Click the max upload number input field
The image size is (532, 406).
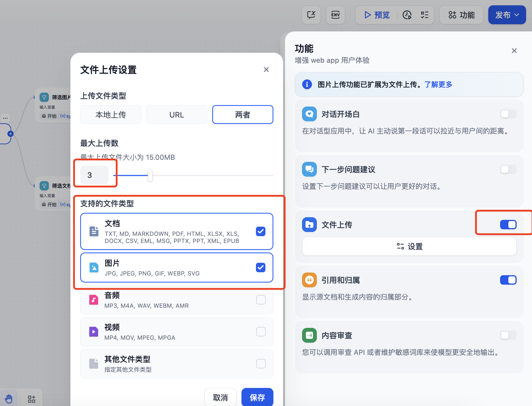pos(94,175)
